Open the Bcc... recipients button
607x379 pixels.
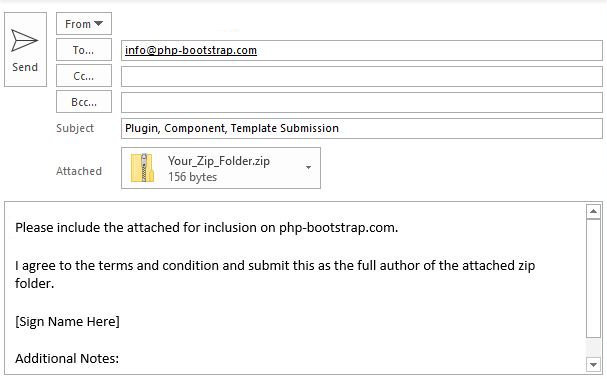pyautogui.click(x=84, y=102)
